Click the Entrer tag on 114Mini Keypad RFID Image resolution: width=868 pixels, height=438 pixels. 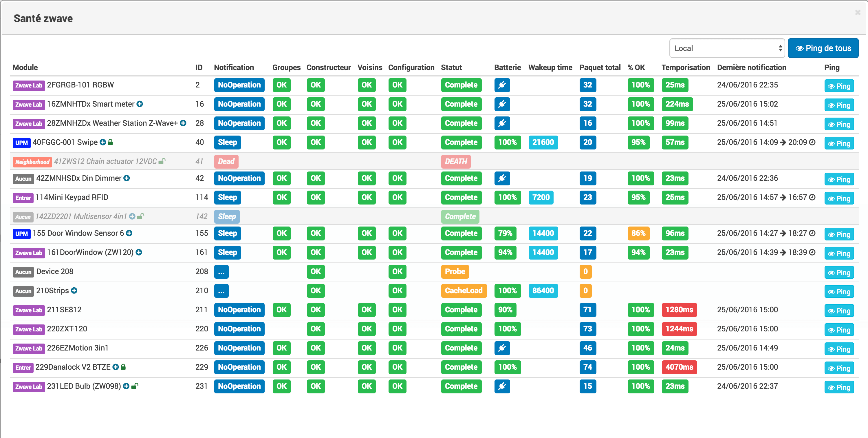pyautogui.click(x=23, y=198)
